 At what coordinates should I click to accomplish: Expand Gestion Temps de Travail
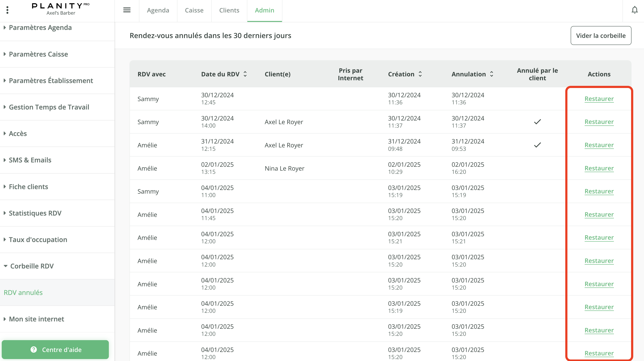pyautogui.click(x=49, y=107)
